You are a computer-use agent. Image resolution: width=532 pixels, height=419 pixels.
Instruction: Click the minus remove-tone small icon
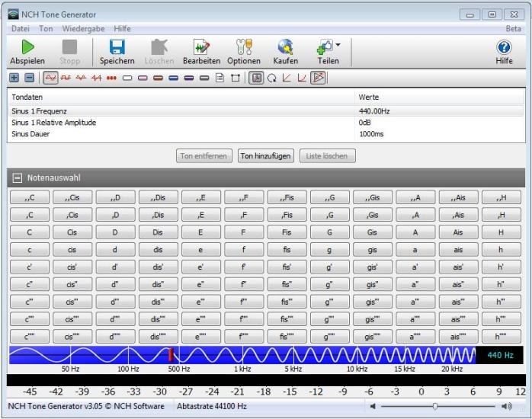(29, 78)
